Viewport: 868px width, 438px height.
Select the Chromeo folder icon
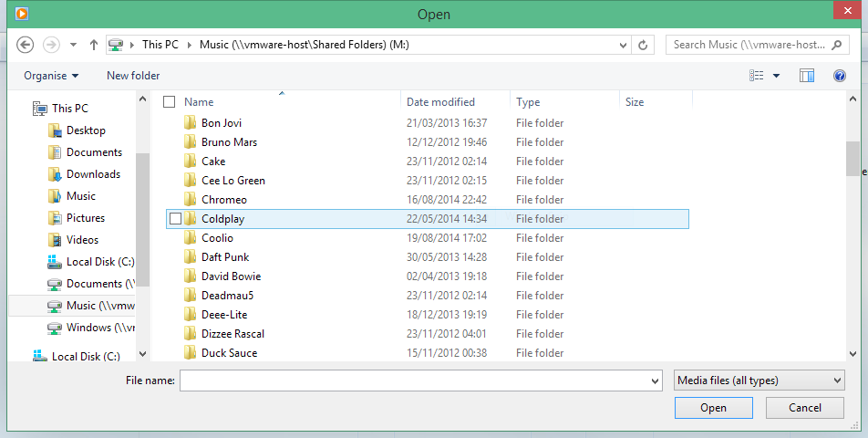190,199
